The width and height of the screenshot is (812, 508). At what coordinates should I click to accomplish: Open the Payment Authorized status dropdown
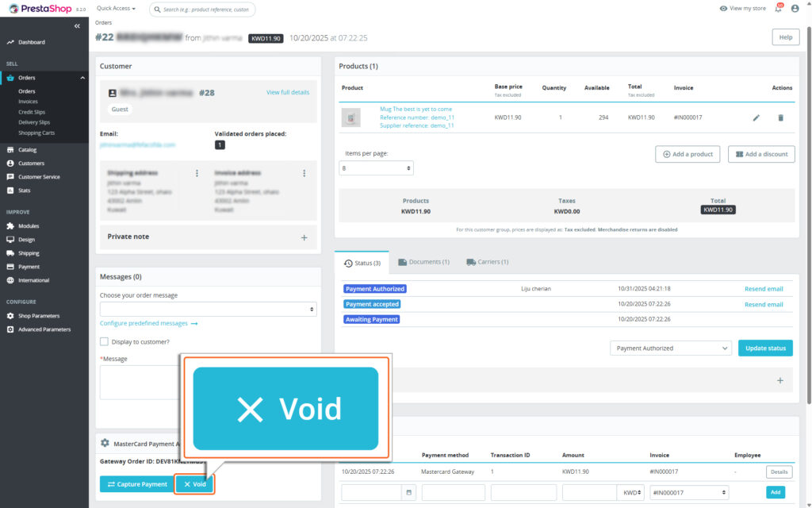pyautogui.click(x=670, y=348)
